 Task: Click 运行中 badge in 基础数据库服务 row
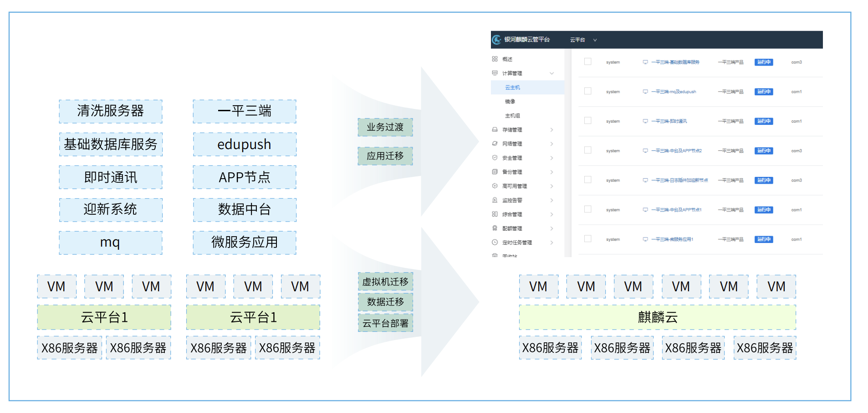pos(764,62)
